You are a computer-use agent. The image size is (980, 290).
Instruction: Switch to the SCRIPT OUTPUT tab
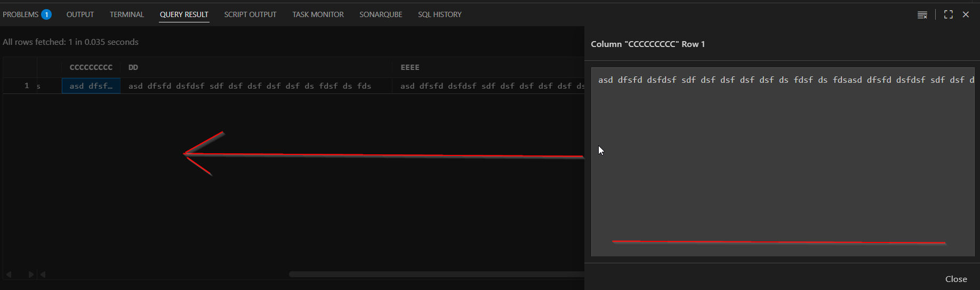[250, 15]
